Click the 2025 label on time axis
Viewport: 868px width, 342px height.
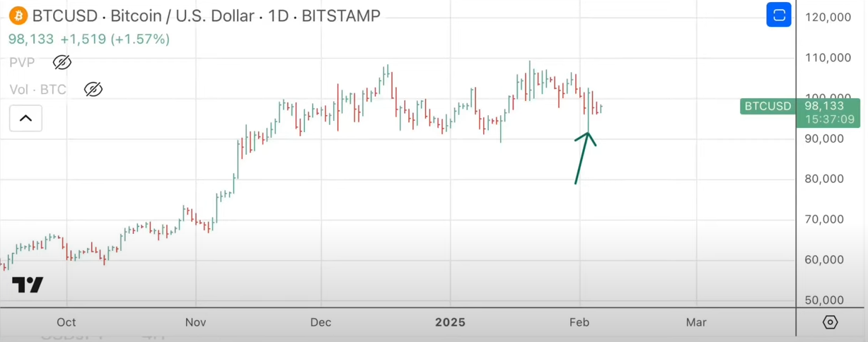click(x=450, y=322)
